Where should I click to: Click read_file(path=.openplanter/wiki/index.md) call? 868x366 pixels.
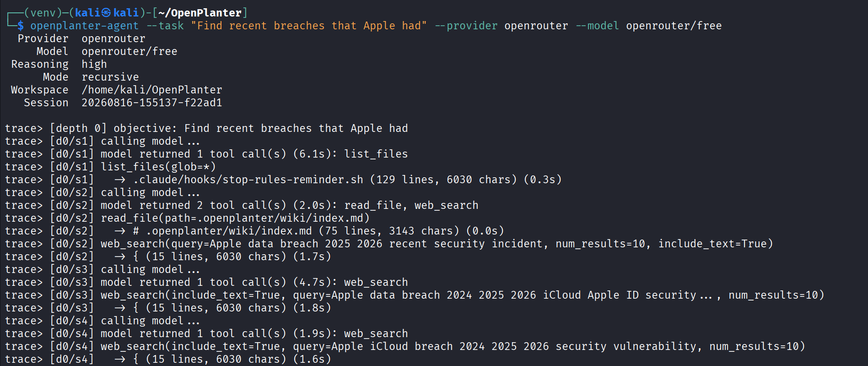[235, 218]
